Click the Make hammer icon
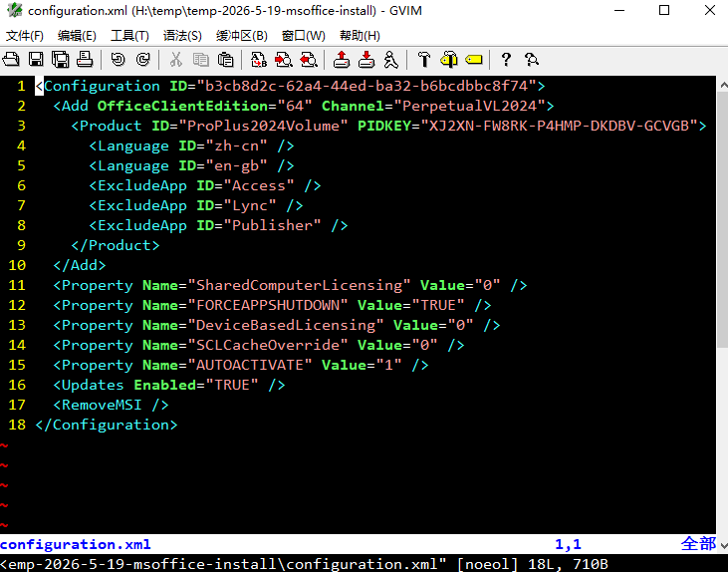Viewport: 728px width, 572px height. point(424,60)
